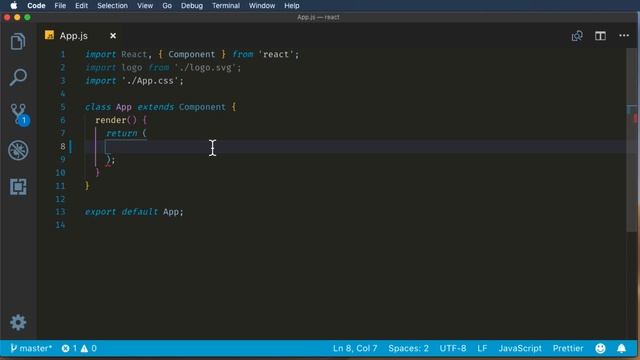The image size is (640, 360).
Task: Open the Code application menu
Action: point(36,5)
